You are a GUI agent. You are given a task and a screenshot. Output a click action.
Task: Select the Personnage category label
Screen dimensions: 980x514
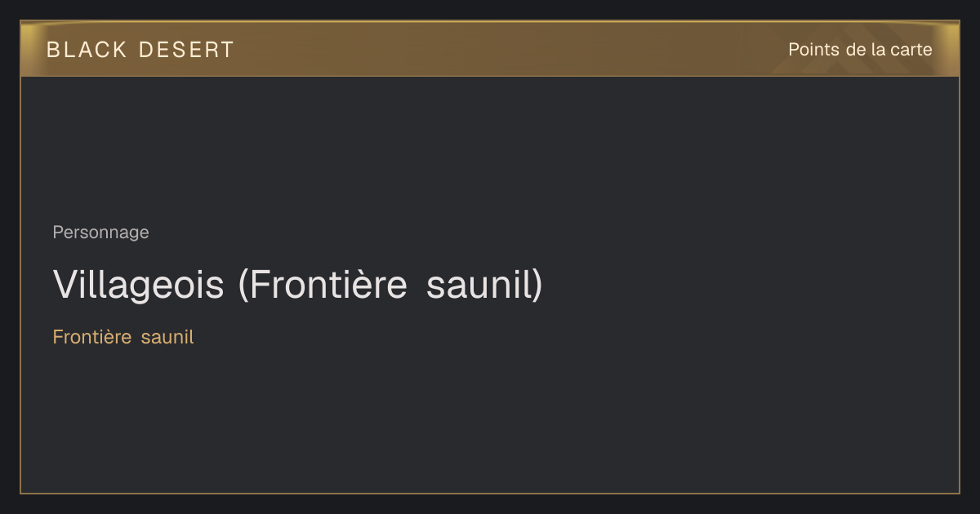[100, 233]
